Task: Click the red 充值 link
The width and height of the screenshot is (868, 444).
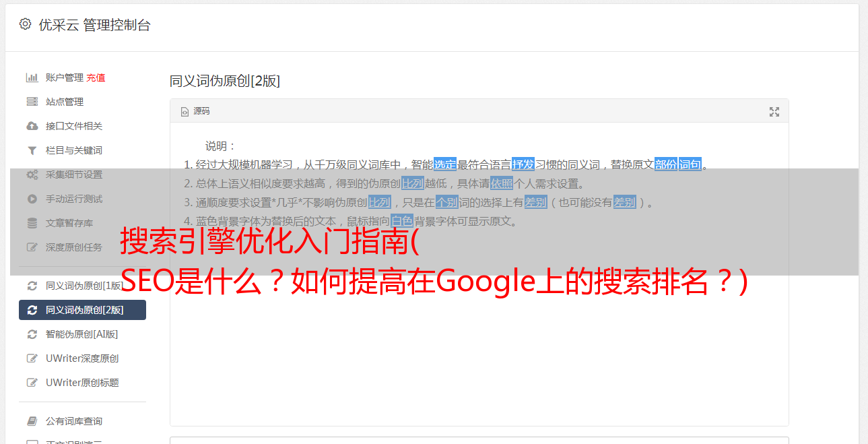Action: point(96,77)
